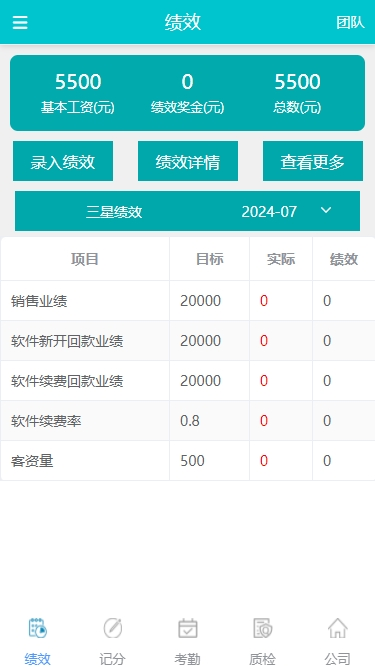Expand the month dropdown chevron
375x667 pixels.
pos(326,210)
